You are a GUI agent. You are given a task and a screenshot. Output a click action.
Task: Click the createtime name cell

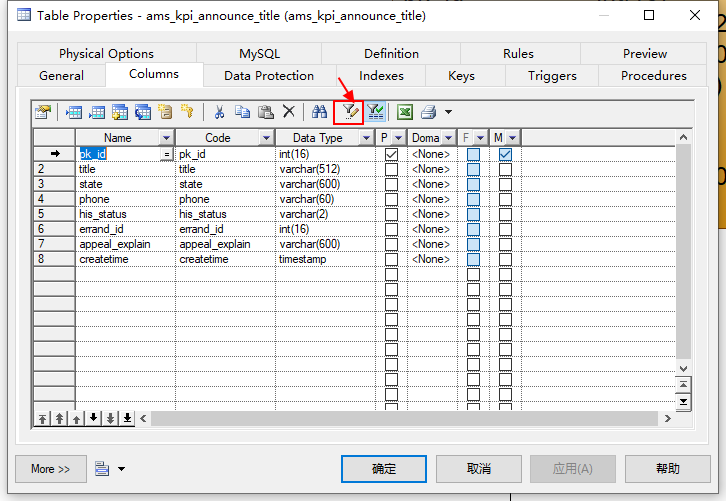tap(125, 259)
